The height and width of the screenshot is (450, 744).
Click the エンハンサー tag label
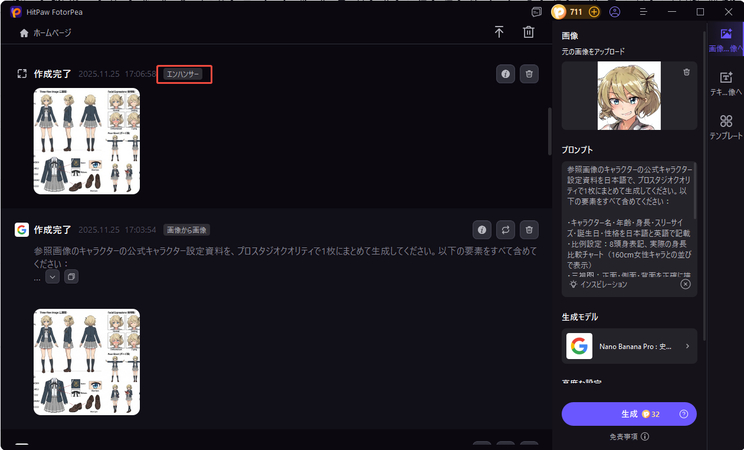183,74
